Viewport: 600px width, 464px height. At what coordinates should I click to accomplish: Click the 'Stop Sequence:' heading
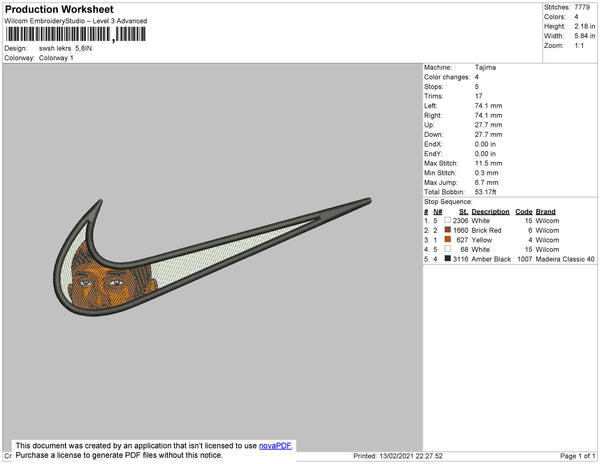tap(448, 202)
